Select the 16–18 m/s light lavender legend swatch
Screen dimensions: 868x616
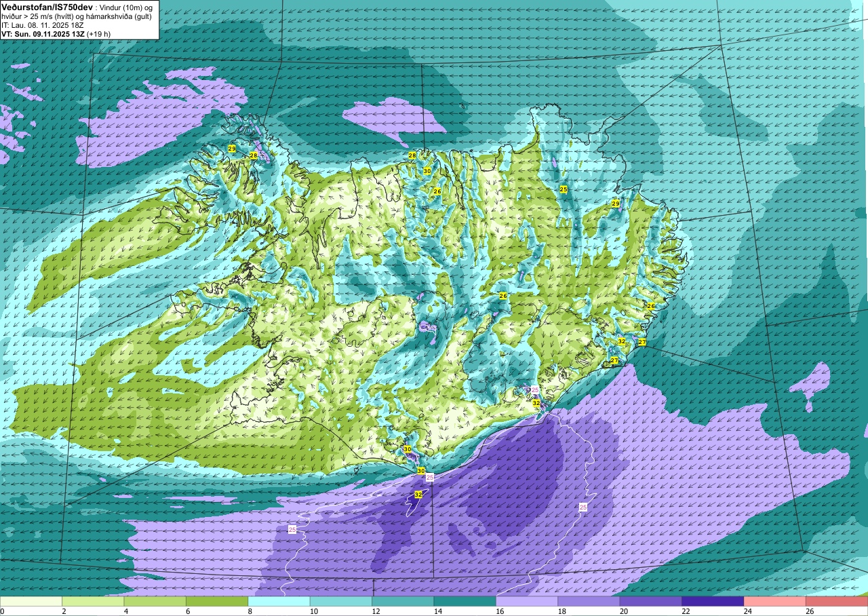tap(527, 601)
